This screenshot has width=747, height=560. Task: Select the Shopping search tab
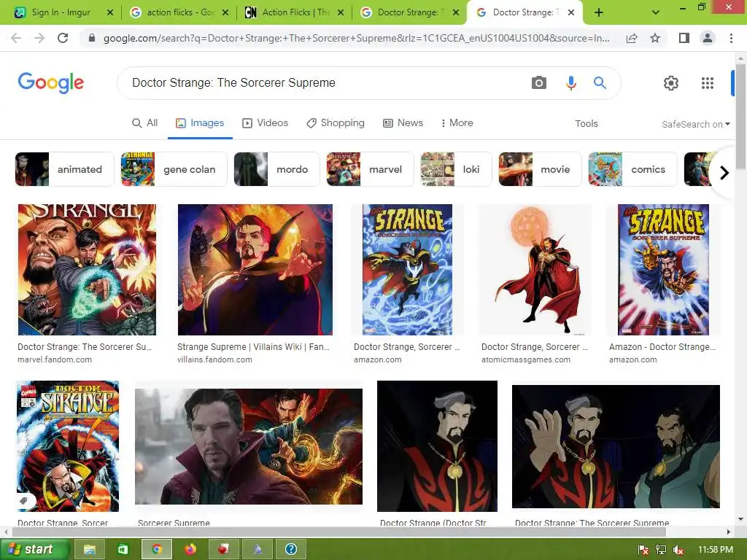click(336, 122)
